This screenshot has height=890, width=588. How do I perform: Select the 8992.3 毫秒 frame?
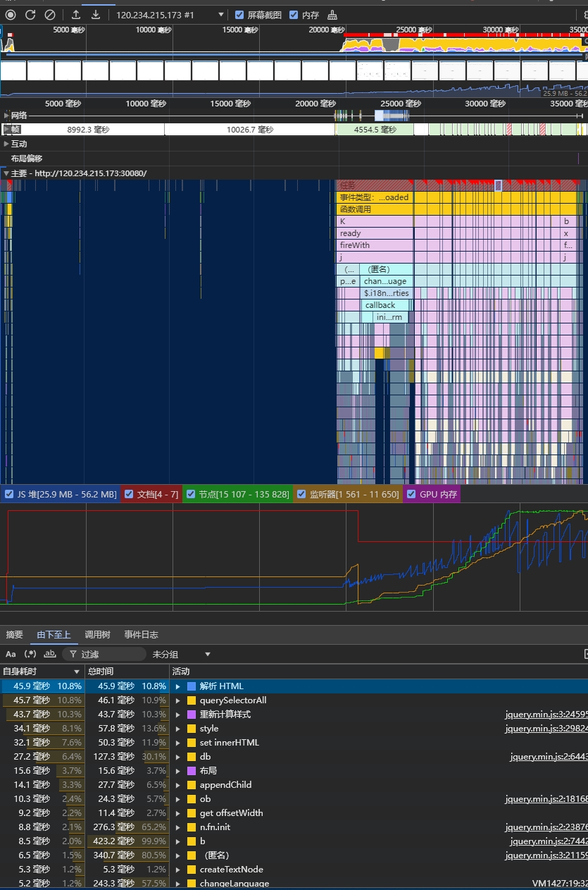88,130
